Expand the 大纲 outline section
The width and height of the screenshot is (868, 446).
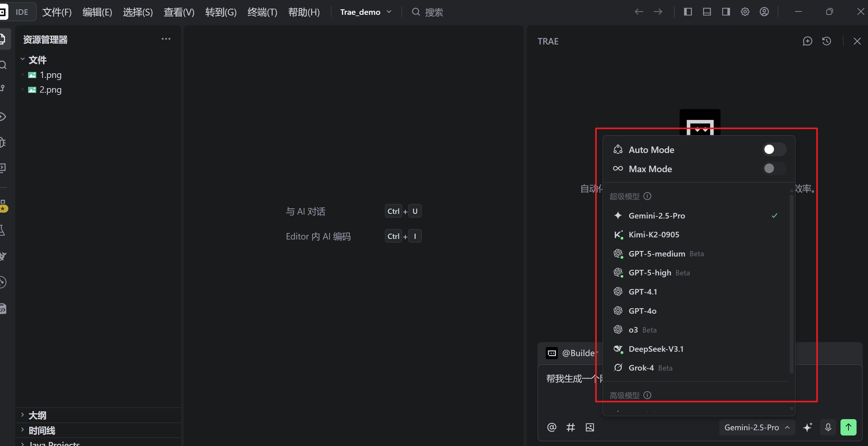[x=37, y=415]
